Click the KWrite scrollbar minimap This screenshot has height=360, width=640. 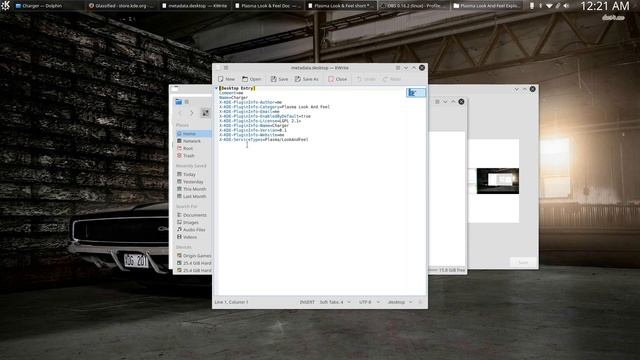pos(416,93)
